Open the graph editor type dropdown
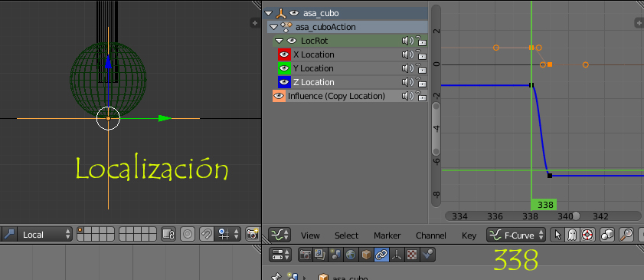The image size is (644, 280). tap(280, 236)
